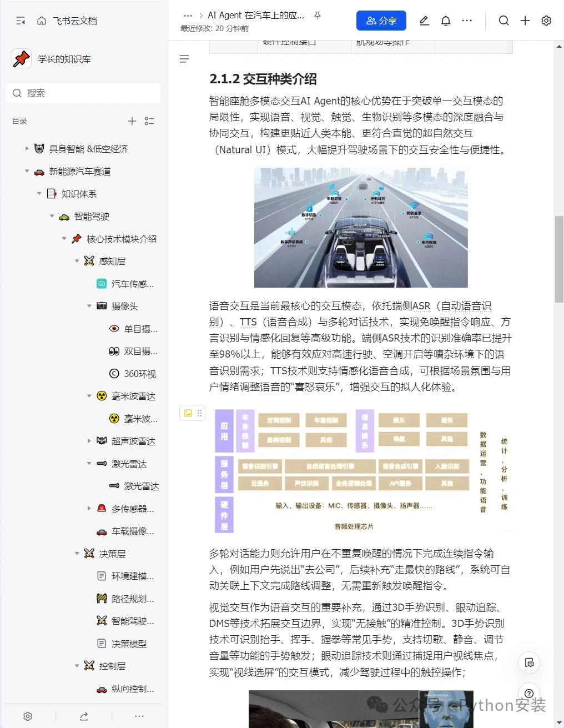This screenshot has width=564, height=728.
Task: Open the 学长的知识库 pin icon
Action: pos(22,58)
